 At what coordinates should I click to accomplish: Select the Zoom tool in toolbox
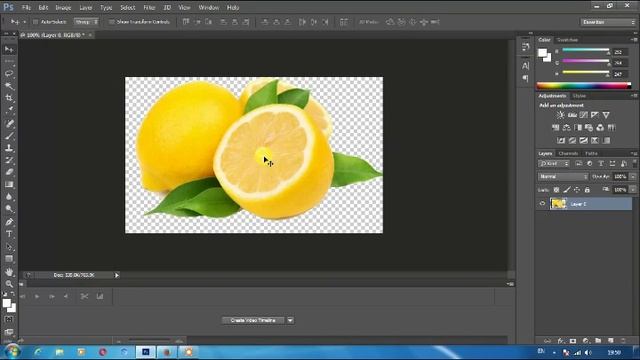point(9,284)
